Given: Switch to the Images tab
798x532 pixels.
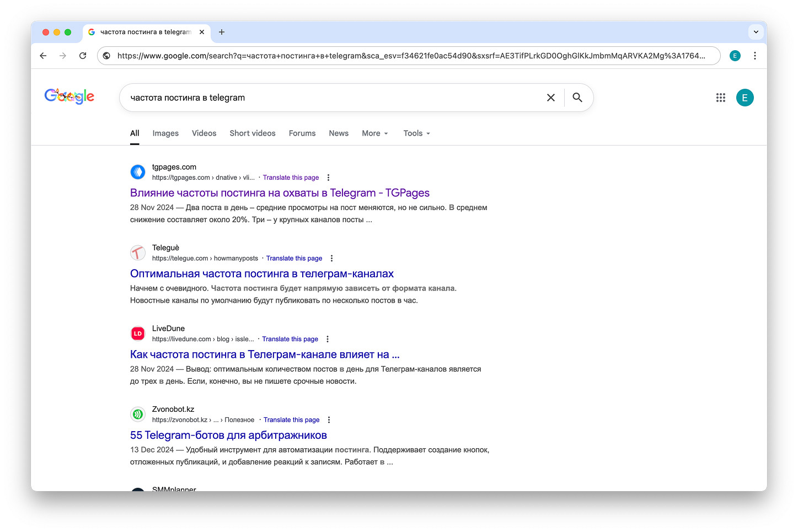Looking at the screenshot, I should click(x=165, y=133).
